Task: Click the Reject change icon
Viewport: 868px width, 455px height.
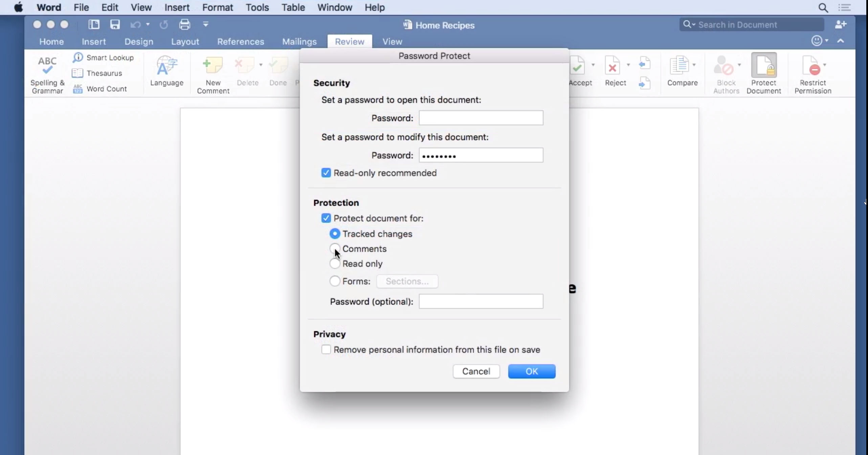Action: click(x=613, y=65)
